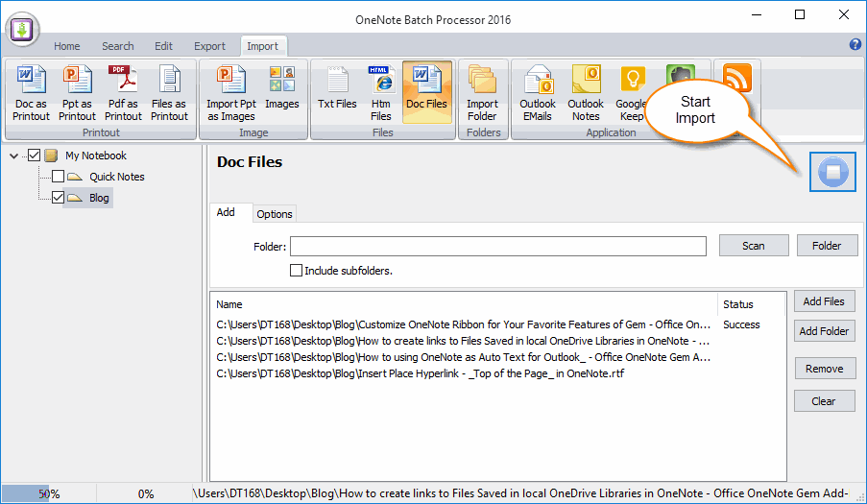The width and height of the screenshot is (867, 504).
Task: Open the Home ribbon tab
Action: [x=67, y=46]
